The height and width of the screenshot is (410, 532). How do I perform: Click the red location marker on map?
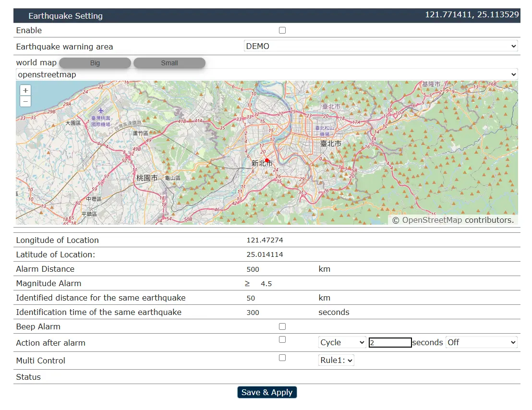(267, 160)
